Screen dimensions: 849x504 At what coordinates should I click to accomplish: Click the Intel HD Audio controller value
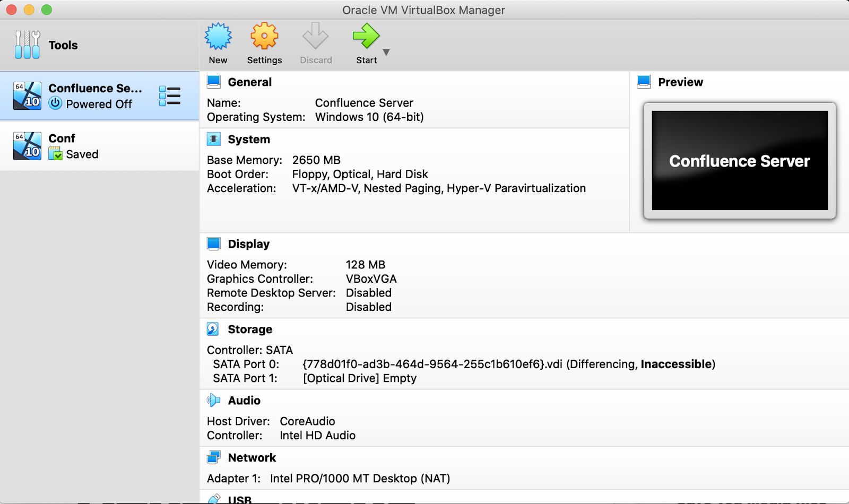click(318, 436)
